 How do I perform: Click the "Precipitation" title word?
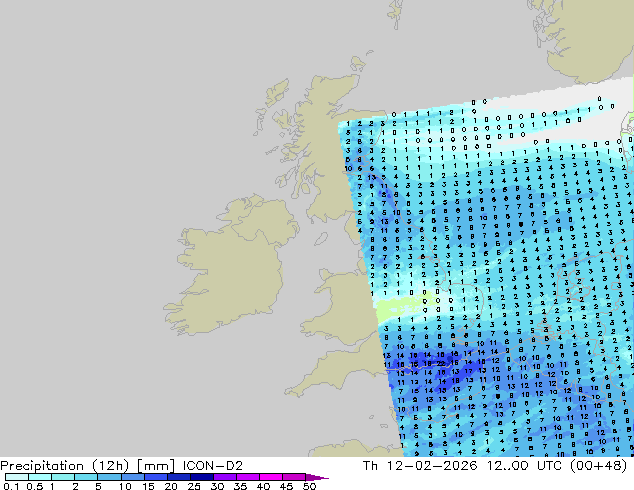click(x=42, y=466)
